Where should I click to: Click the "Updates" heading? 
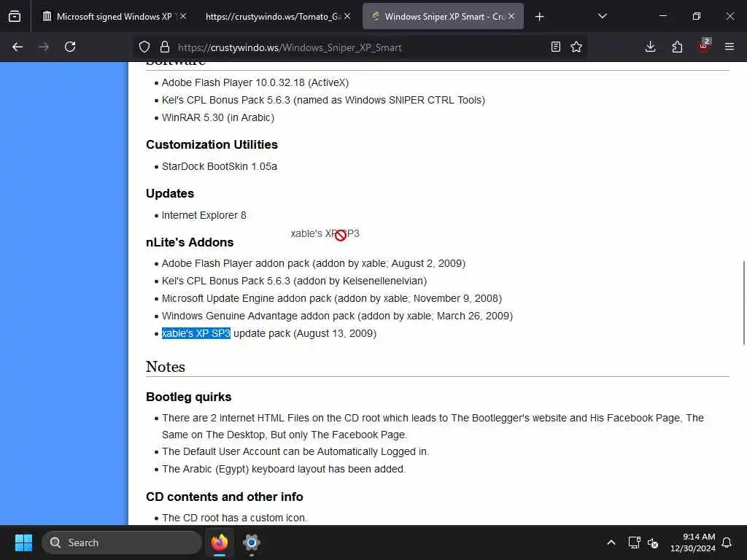(x=169, y=193)
